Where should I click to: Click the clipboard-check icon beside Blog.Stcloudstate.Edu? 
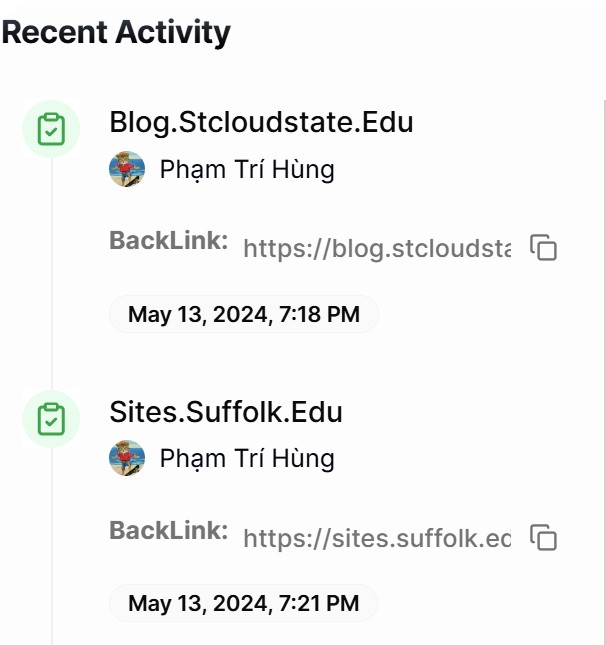coord(51,130)
